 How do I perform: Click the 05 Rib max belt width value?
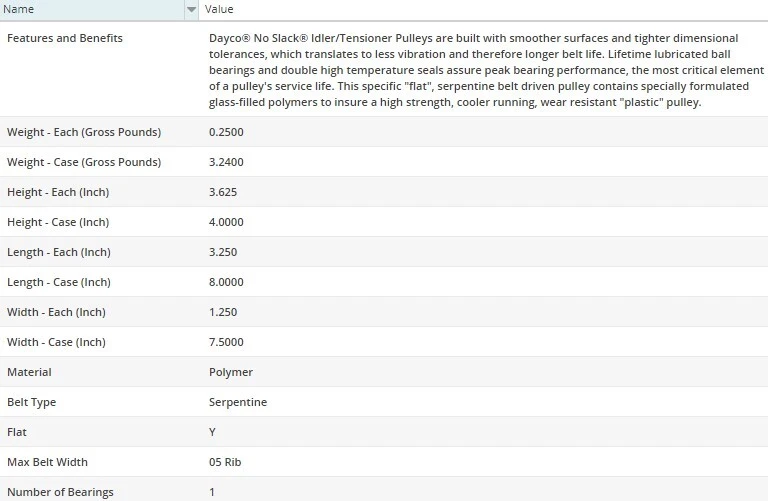pyautogui.click(x=225, y=462)
